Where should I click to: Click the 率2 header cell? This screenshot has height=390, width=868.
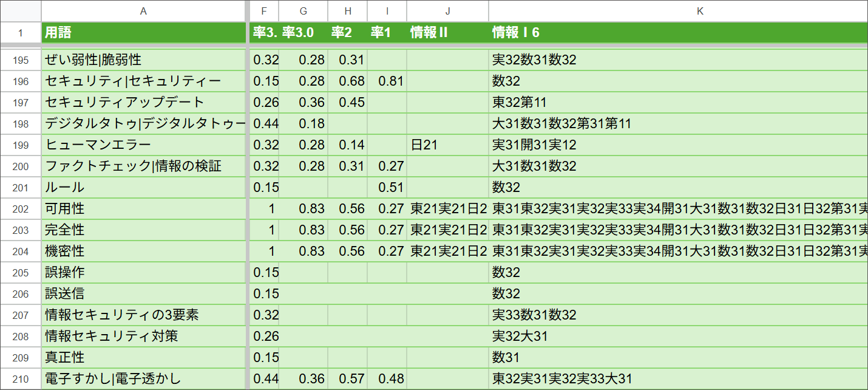348,33
